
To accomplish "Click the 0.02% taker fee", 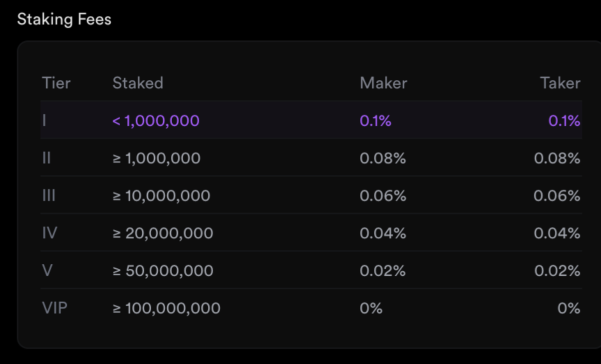I will (x=557, y=270).
